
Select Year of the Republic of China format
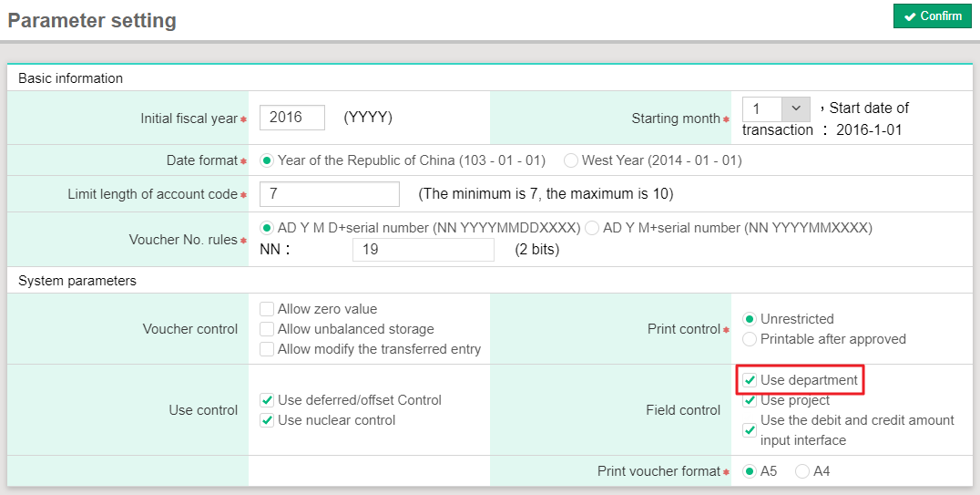pos(267,160)
